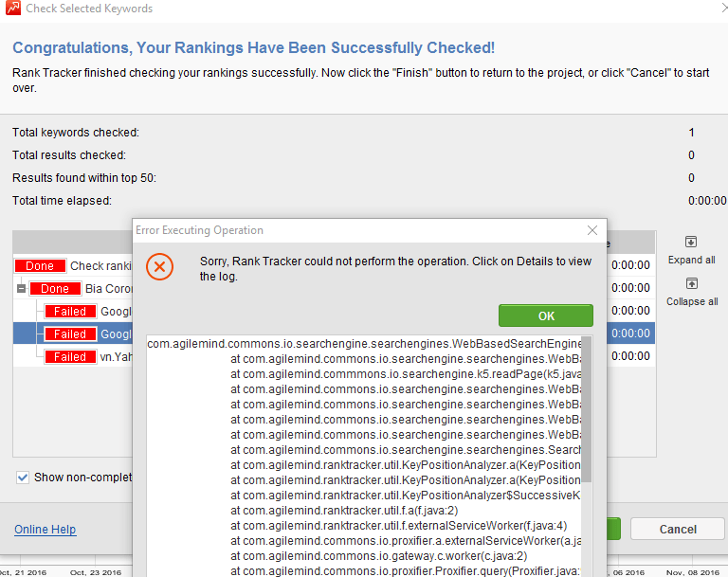Click the Expand all label
Image resolution: width=728 pixels, height=577 pixels.
point(691,260)
